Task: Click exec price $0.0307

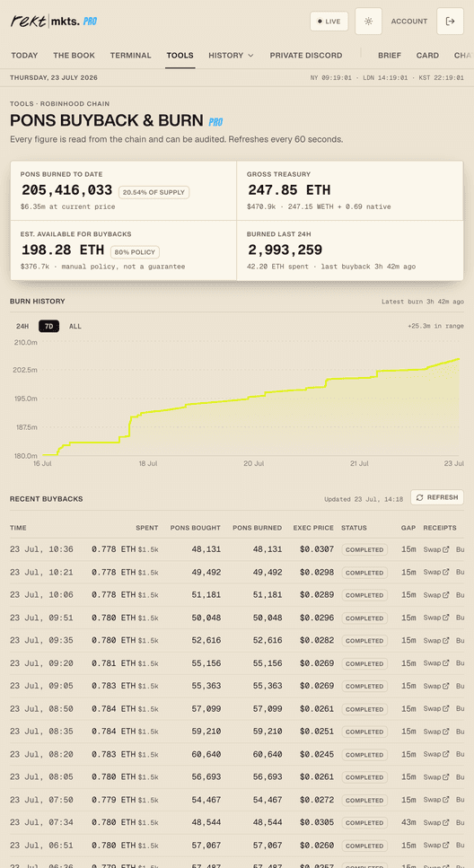Action: point(317,549)
